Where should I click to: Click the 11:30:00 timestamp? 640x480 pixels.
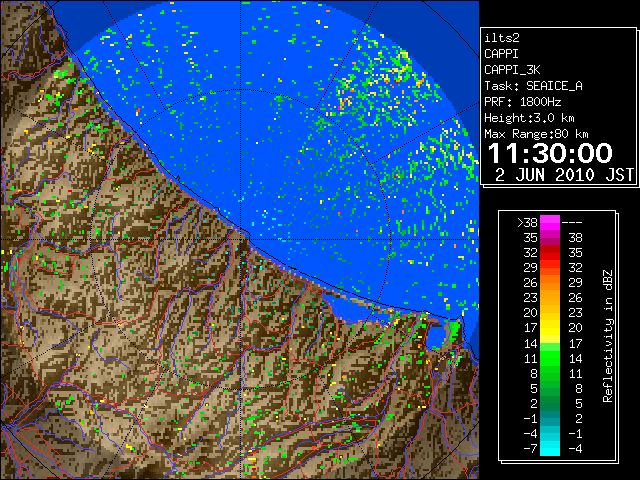(550, 153)
